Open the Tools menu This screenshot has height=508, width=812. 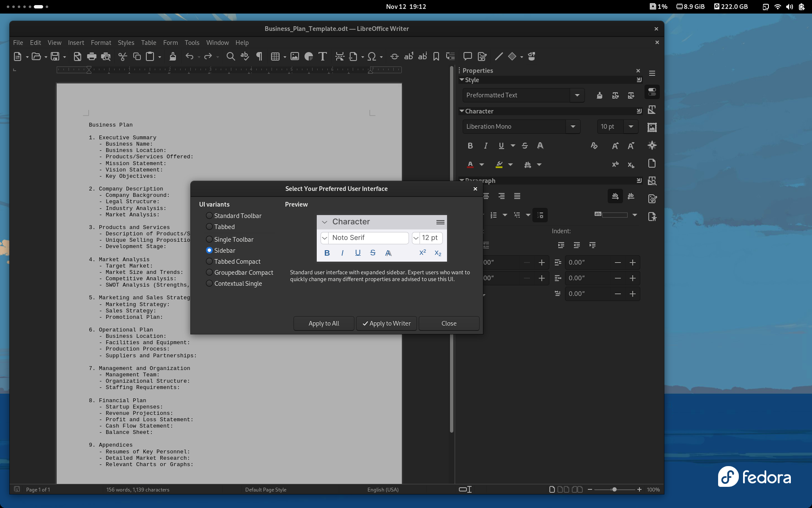coord(192,43)
